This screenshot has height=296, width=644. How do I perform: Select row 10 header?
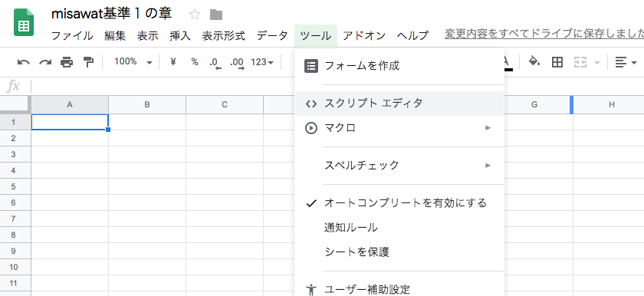[x=14, y=268]
